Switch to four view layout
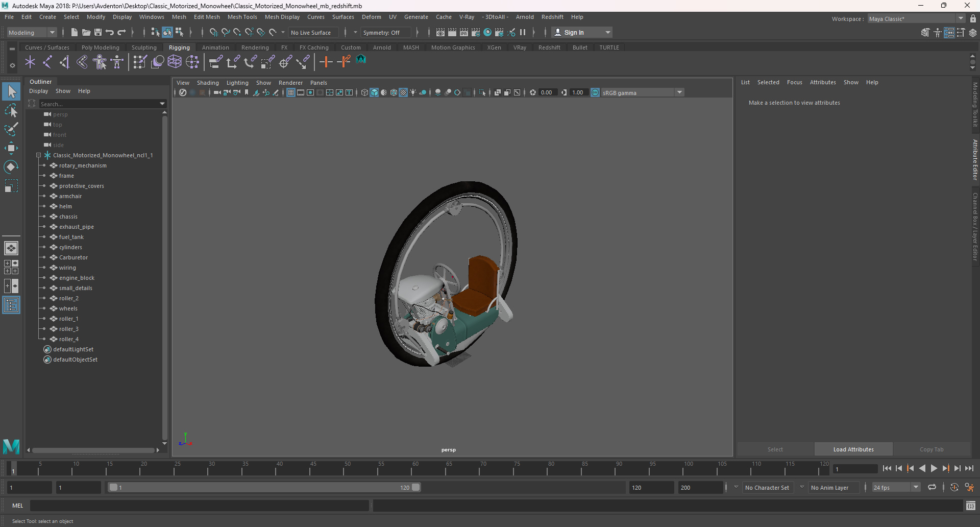The image size is (980, 527). (x=11, y=267)
